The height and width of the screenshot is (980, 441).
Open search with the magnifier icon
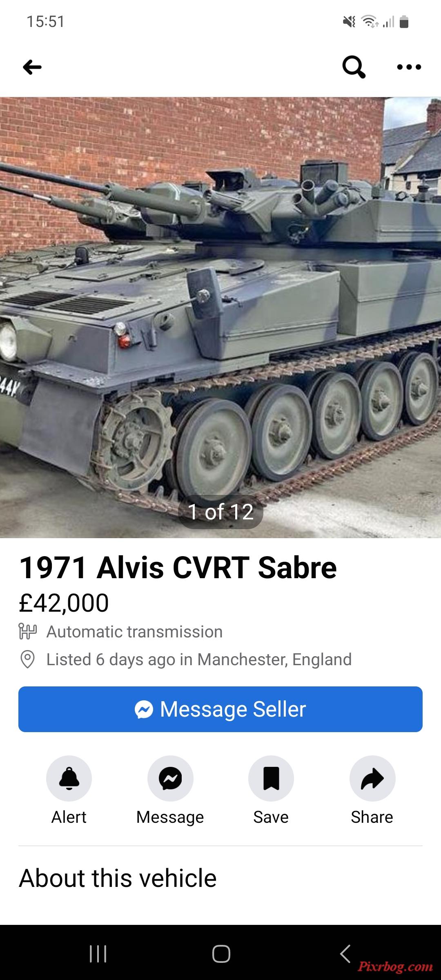click(x=354, y=67)
